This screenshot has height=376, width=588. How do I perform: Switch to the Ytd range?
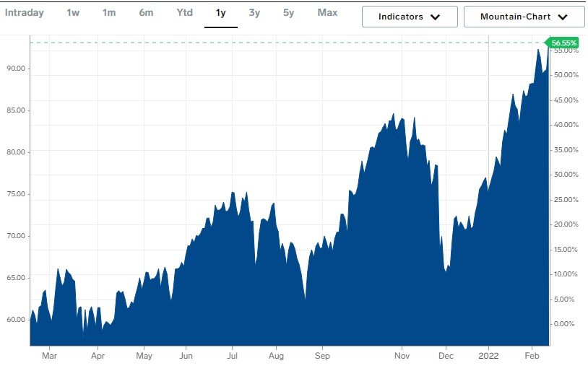pyautogui.click(x=184, y=13)
